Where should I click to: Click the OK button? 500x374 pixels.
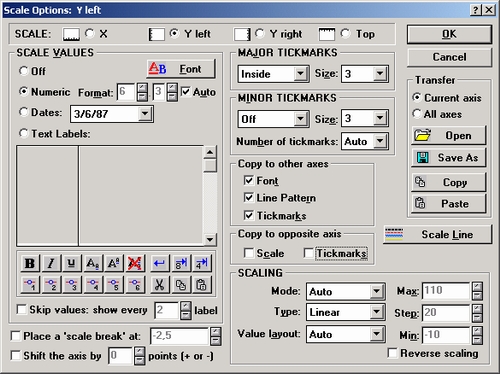point(449,34)
